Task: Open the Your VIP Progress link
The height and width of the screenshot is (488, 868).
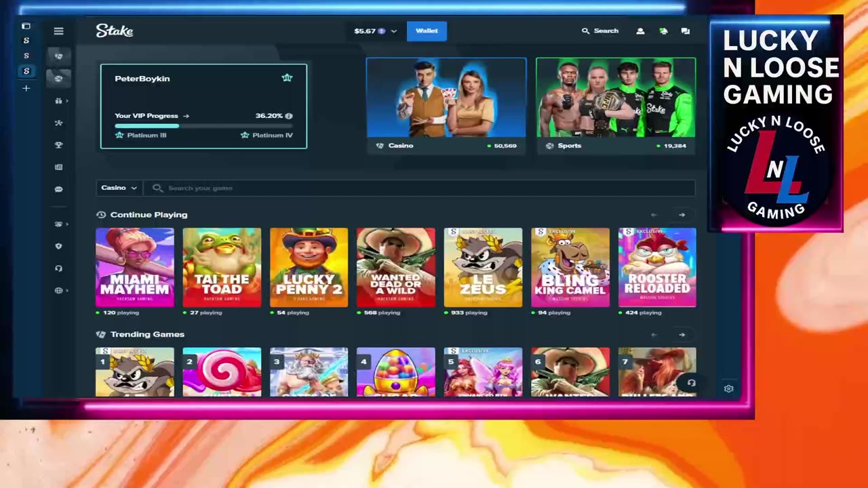Action: (x=152, y=116)
